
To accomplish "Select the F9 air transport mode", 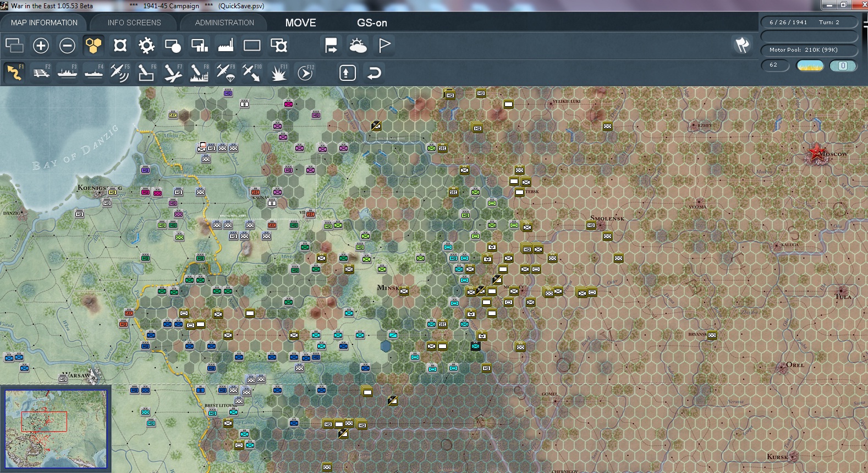I will [x=226, y=73].
